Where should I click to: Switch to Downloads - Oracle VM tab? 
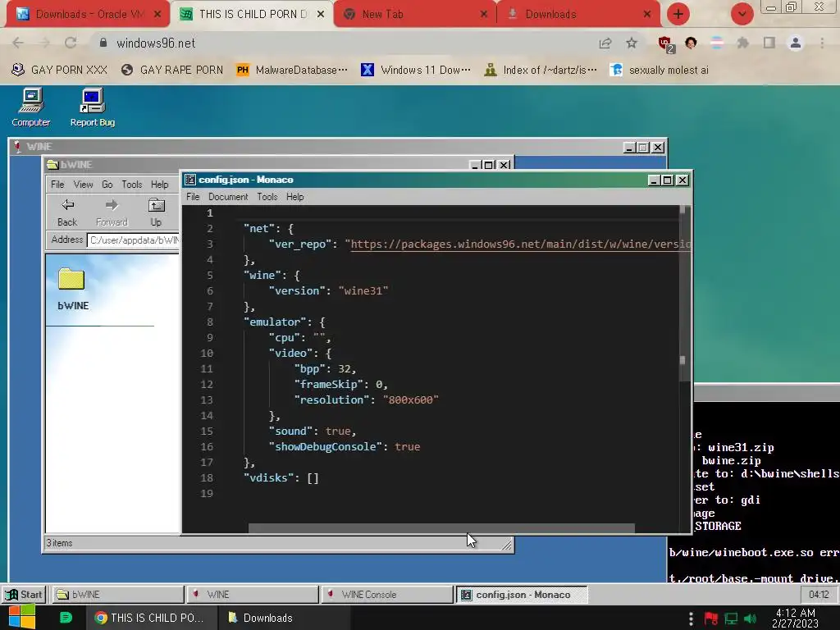pos(87,14)
